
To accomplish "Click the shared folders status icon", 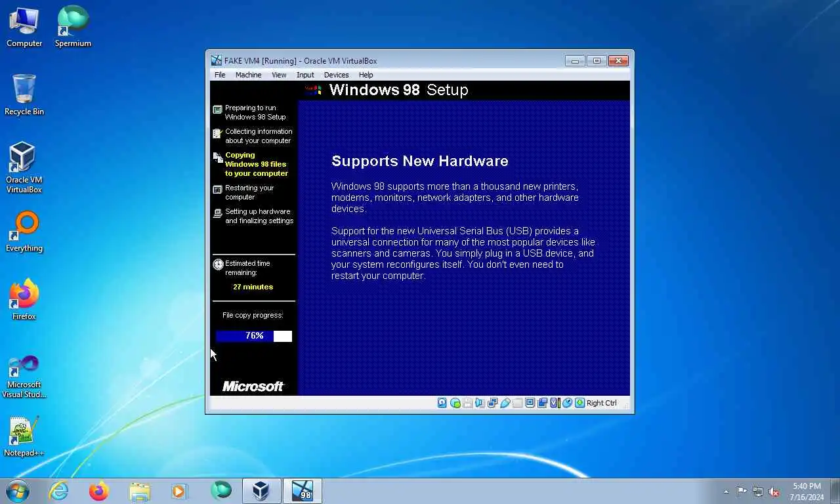I will pyautogui.click(x=517, y=403).
